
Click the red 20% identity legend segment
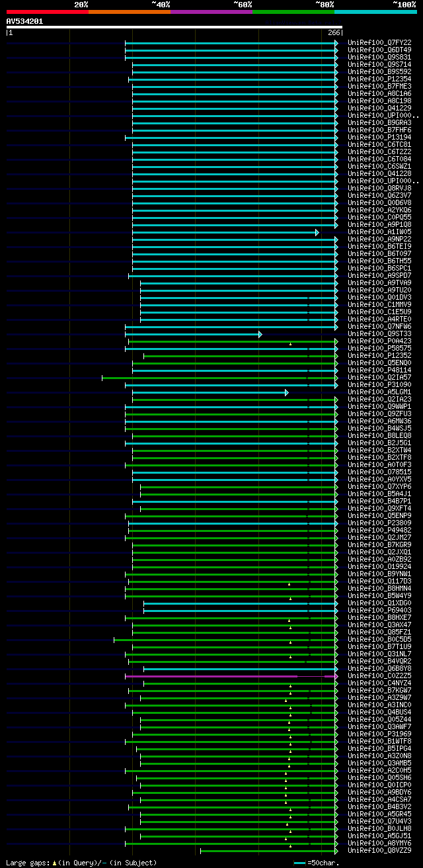[48, 11]
